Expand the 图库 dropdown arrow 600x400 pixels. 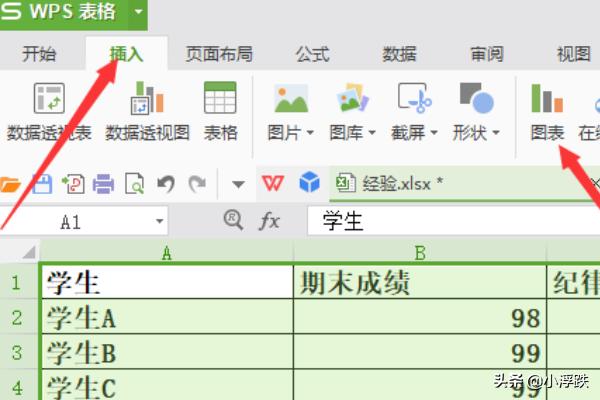[372, 132]
